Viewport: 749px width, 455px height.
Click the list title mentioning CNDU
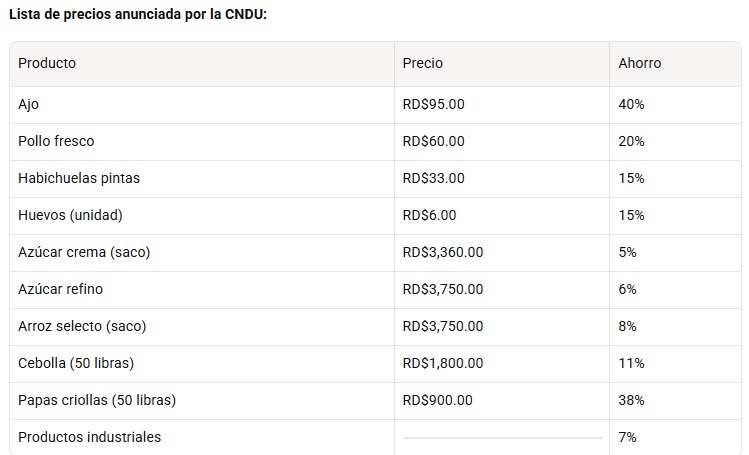point(137,15)
